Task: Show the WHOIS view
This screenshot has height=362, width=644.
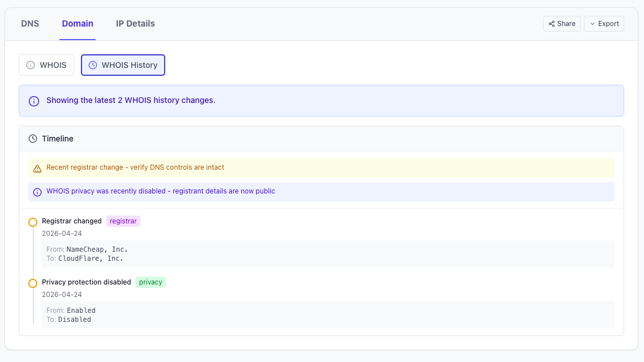Action: pyautogui.click(x=46, y=65)
